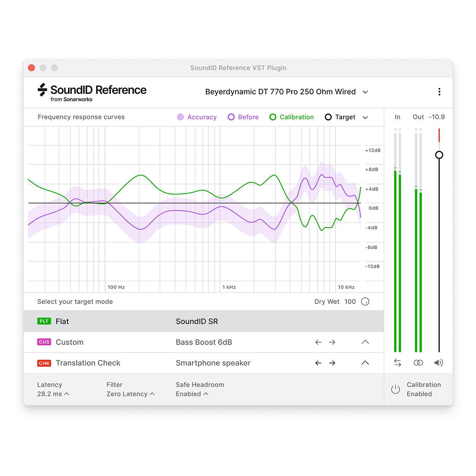Screen dimensions: 476x476
Task: Click the green FLT badge
Action: (44, 321)
